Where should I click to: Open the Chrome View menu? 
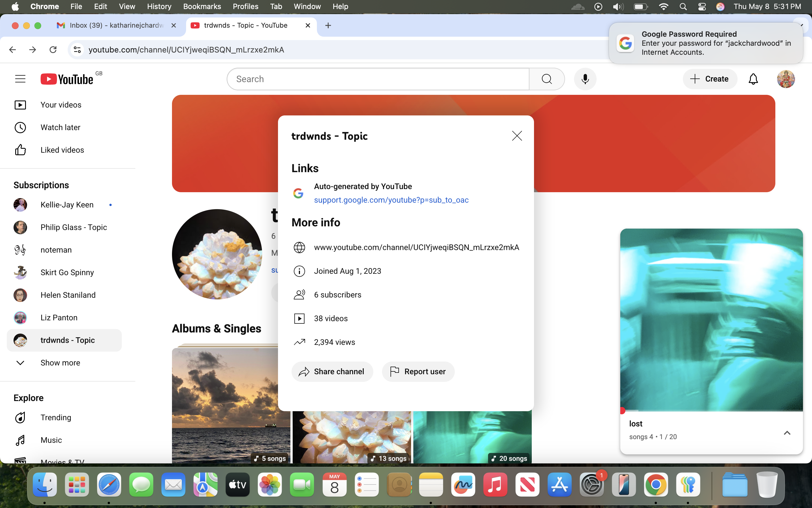click(127, 6)
